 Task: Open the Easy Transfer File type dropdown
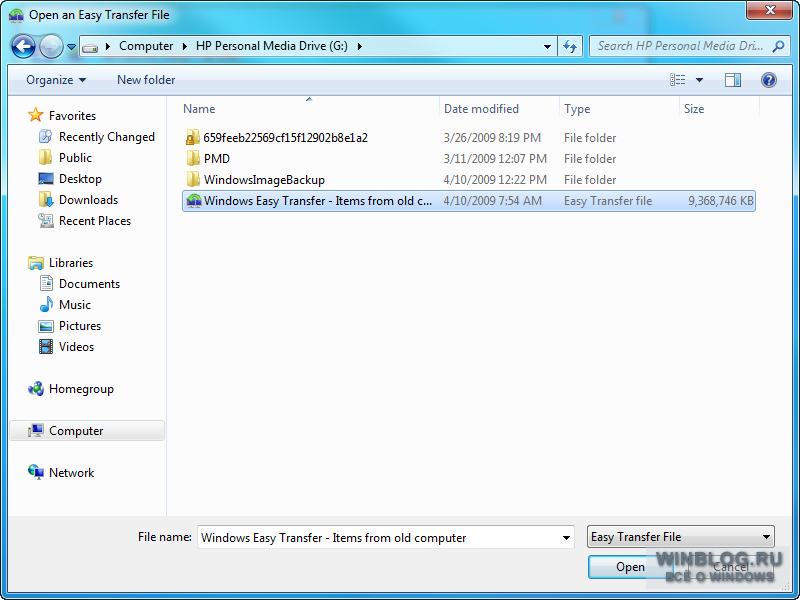click(681, 537)
